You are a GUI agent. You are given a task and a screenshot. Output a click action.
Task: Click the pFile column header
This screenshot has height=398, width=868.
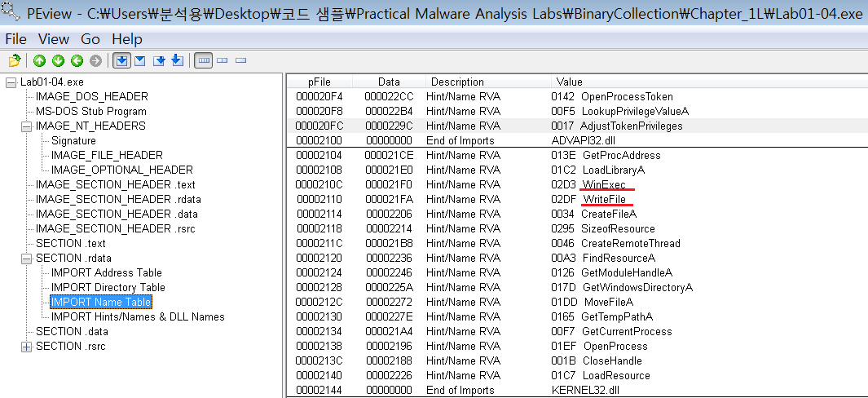(x=319, y=82)
